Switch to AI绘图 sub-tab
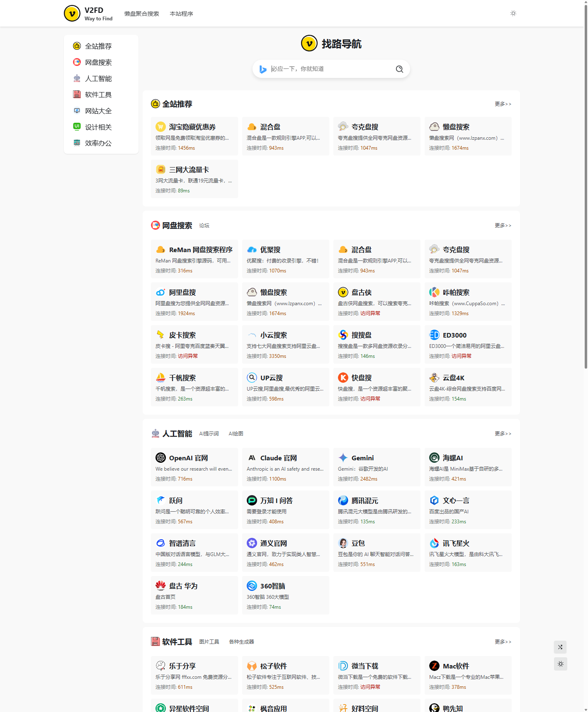 pos(236,434)
